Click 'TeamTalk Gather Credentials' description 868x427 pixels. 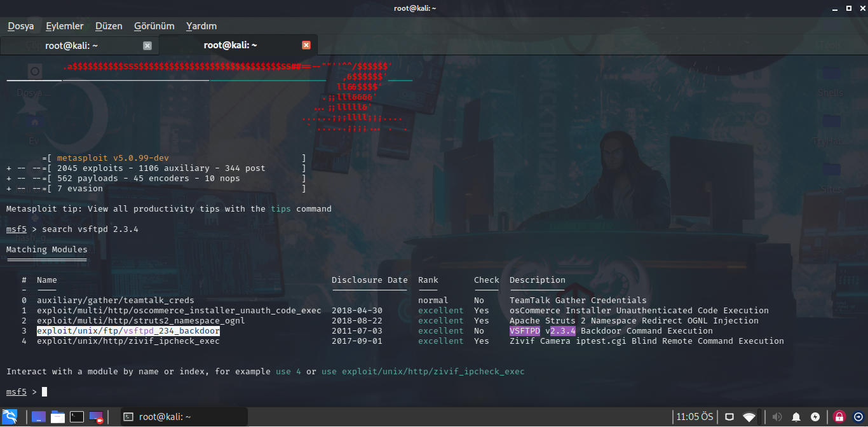[x=578, y=301]
